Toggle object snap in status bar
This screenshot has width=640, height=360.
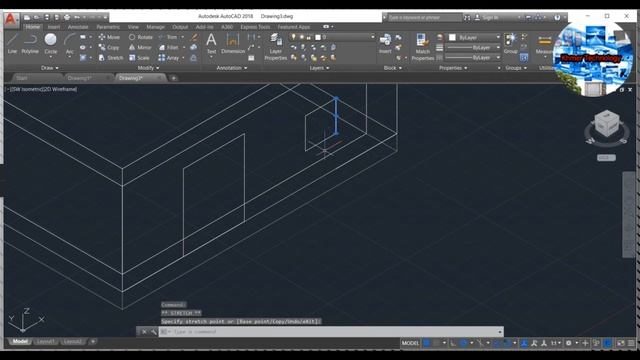coord(507,343)
